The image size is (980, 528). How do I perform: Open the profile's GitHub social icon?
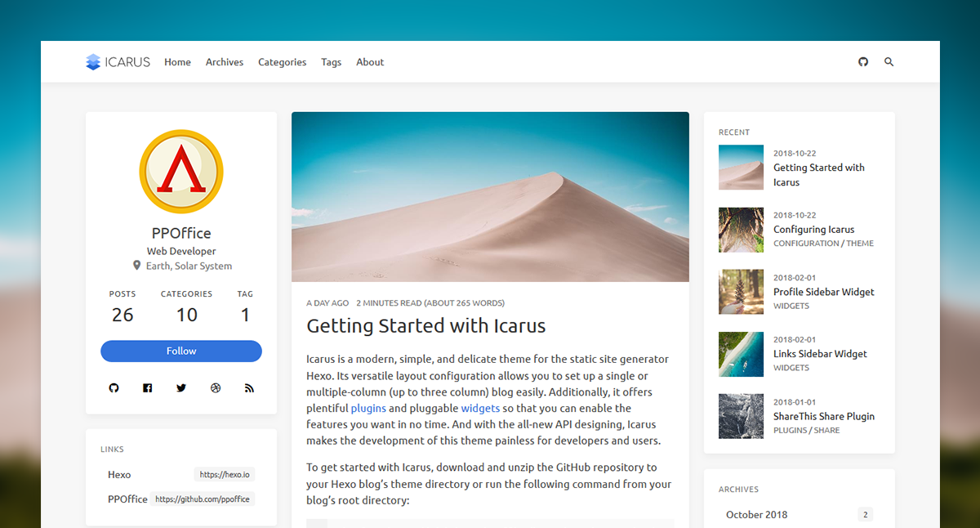114,388
